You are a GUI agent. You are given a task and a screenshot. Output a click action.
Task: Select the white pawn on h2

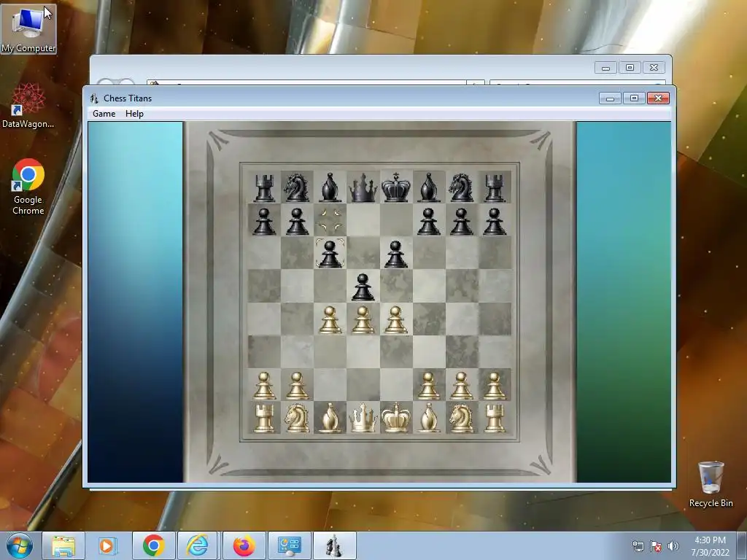pyautogui.click(x=495, y=385)
